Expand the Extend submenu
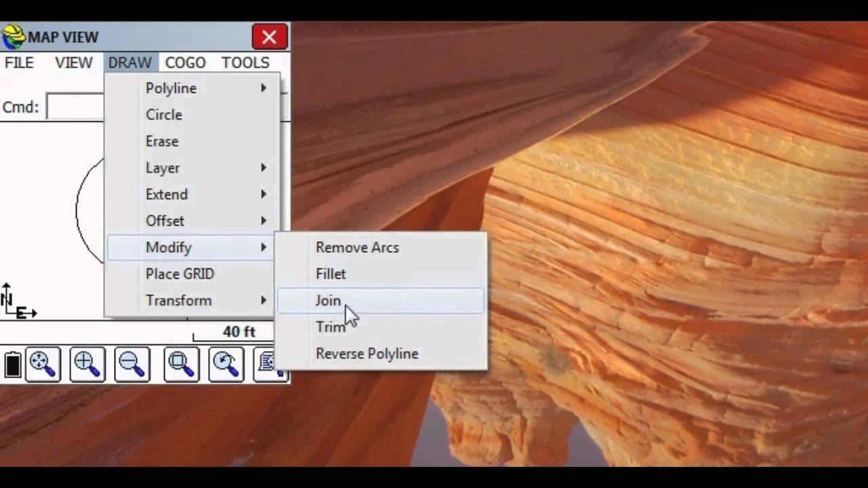 (x=192, y=194)
